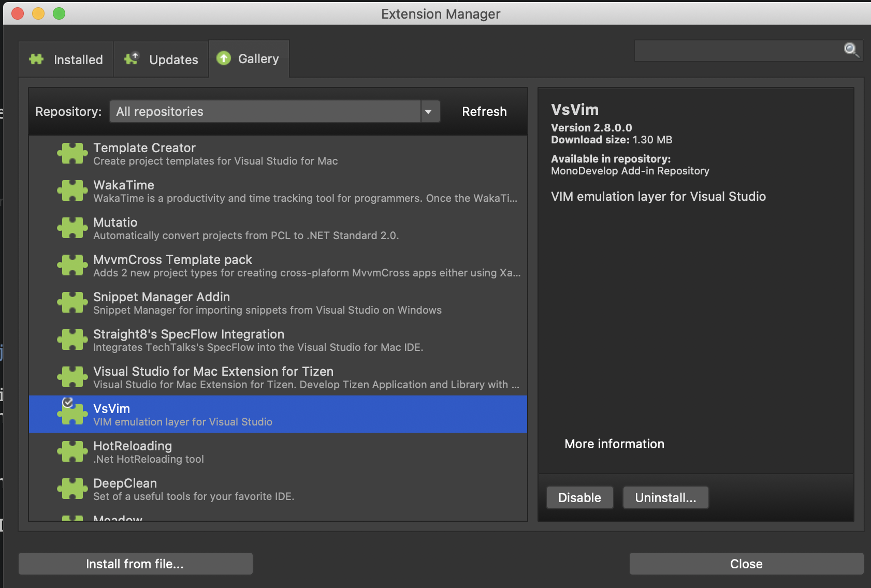Open the Installed tab
Image resolution: width=871 pixels, height=588 pixels.
[x=66, y=60]
